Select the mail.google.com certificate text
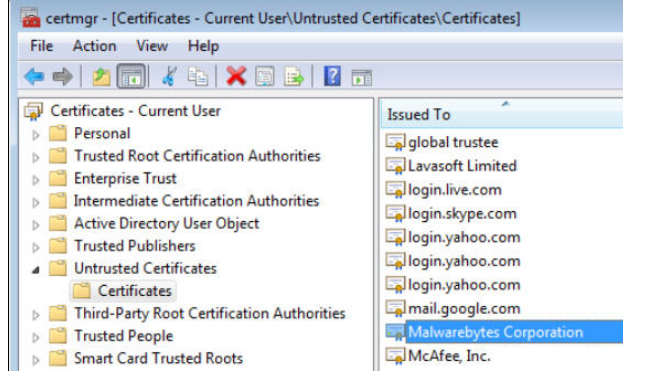Image resolution: width=672 pixels, height=373 pixels. point(464,309)
